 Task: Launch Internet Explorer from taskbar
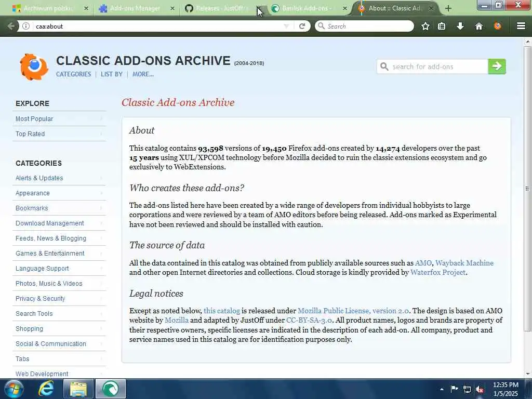(46, 389)
